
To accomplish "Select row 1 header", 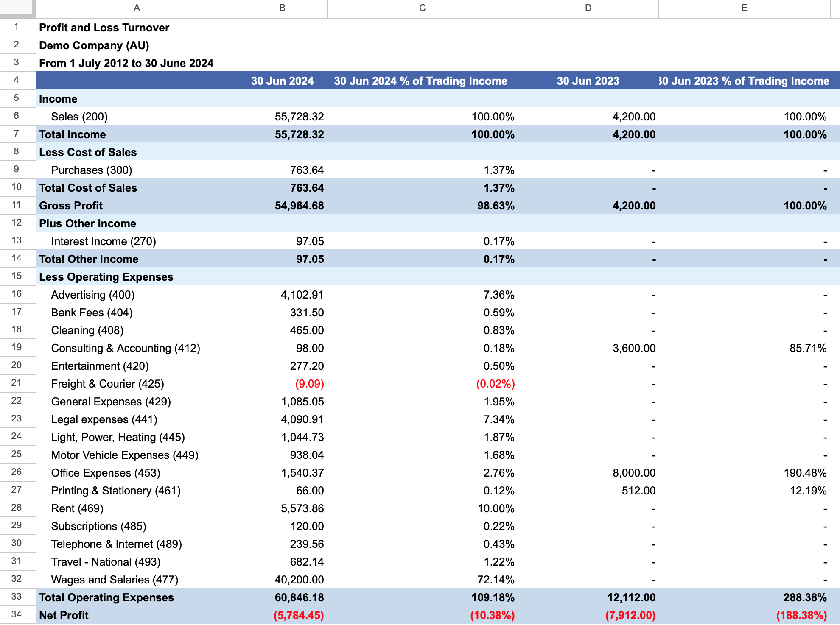I will point(17,27).
